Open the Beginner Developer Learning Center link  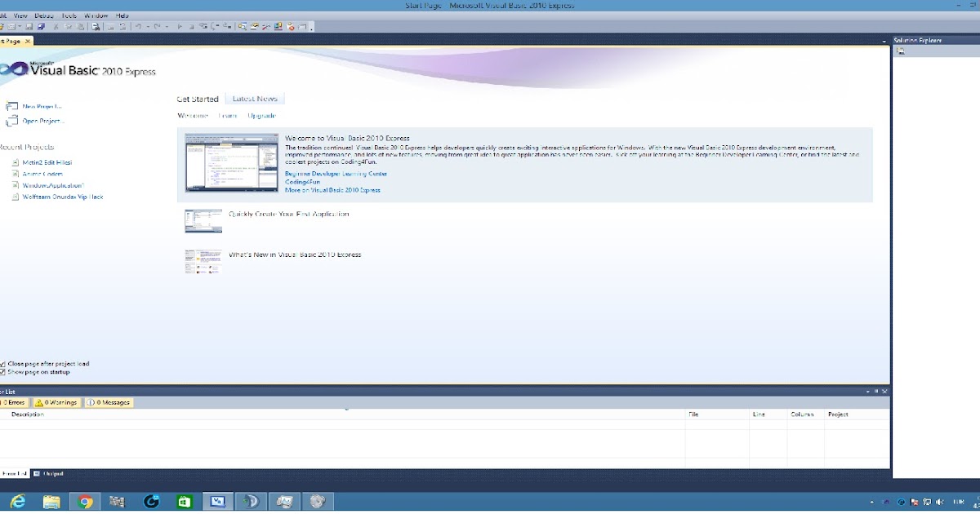pyautogui.click(x=336, y=174)
